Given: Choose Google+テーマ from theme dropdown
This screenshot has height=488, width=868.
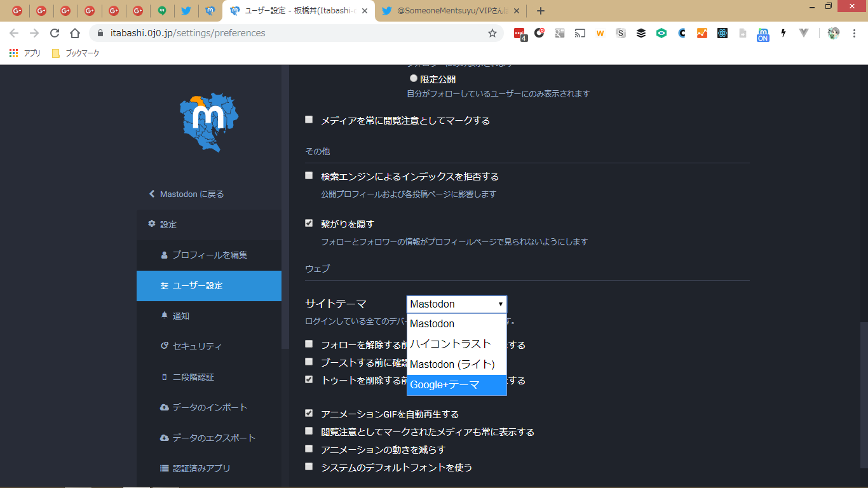Looking at the screenshot, I should [456, 384].
